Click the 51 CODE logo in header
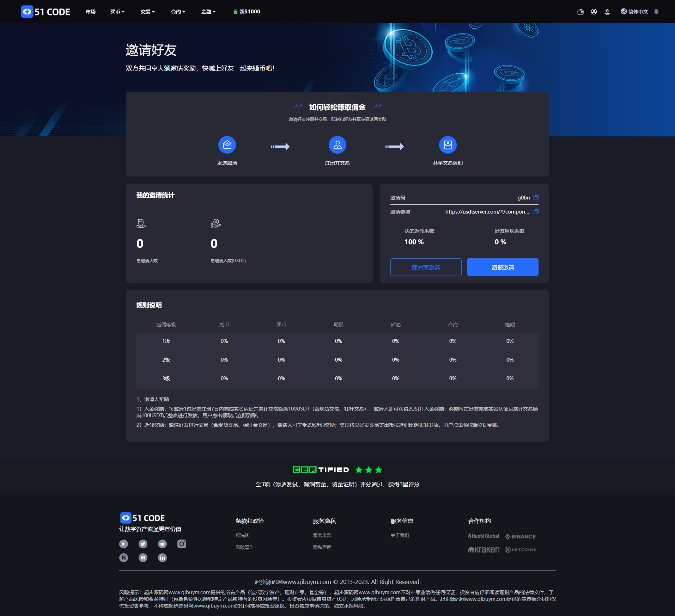The image size is (675, 616). (45, 12)
